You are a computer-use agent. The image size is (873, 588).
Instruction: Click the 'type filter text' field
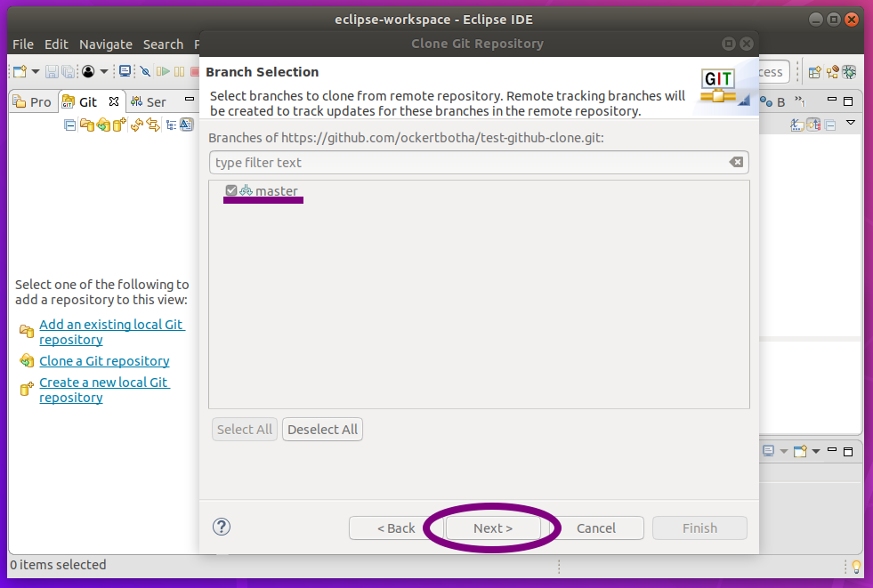point(479,163)
